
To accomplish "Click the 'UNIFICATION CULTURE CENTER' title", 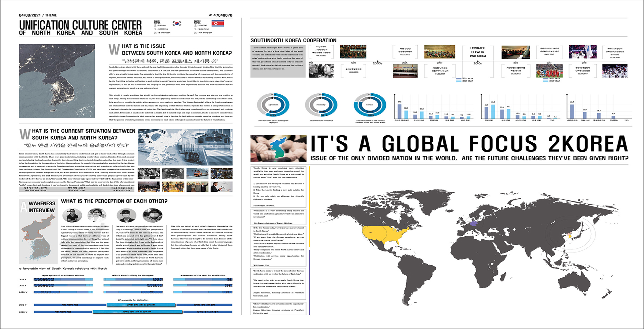I will point(80,25).
